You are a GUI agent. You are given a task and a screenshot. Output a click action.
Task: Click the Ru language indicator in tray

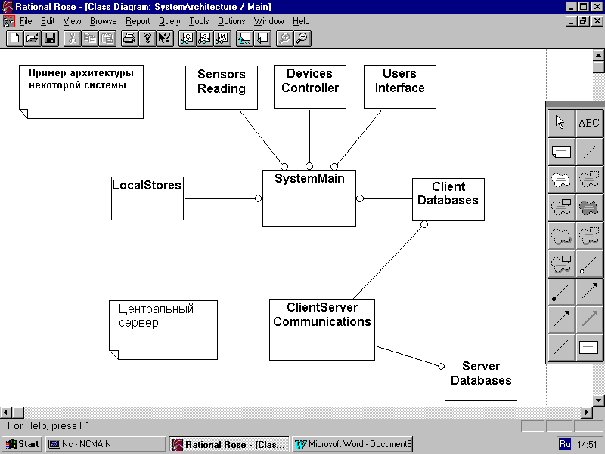(562, 443)
